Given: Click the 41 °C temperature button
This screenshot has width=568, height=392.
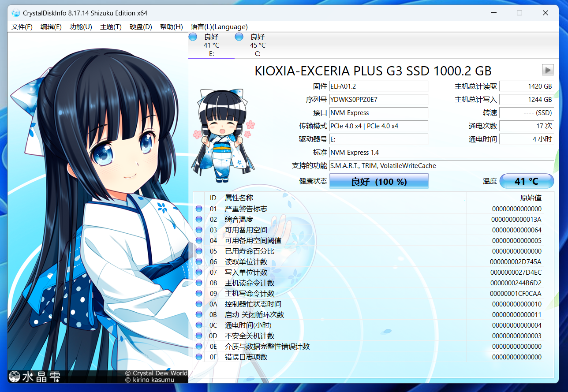Looking at the screenshot, I should pyautogui.click(x=527, y=181).
